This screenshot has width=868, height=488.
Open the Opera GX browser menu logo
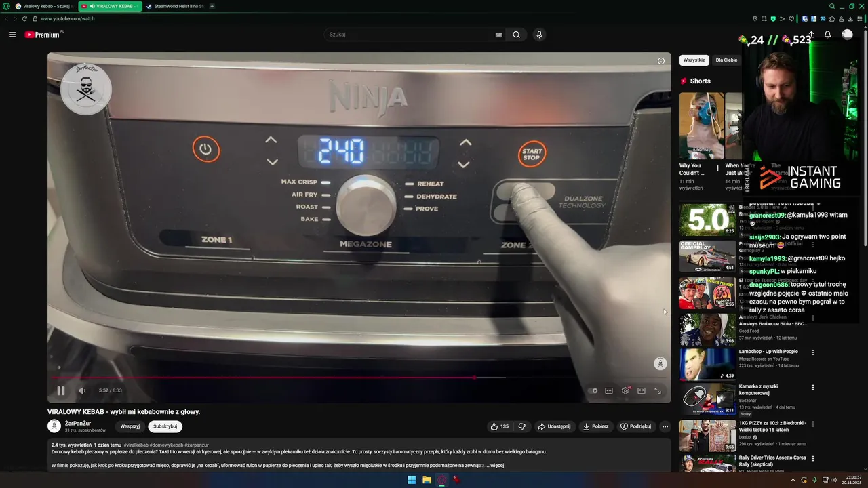pos(5,6)
